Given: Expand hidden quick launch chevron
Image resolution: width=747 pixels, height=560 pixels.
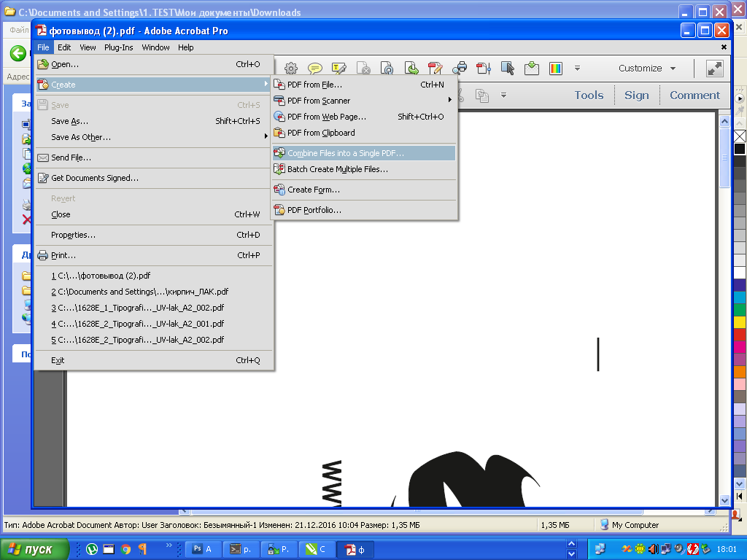Looking at the screenshot, I should 169,545.
